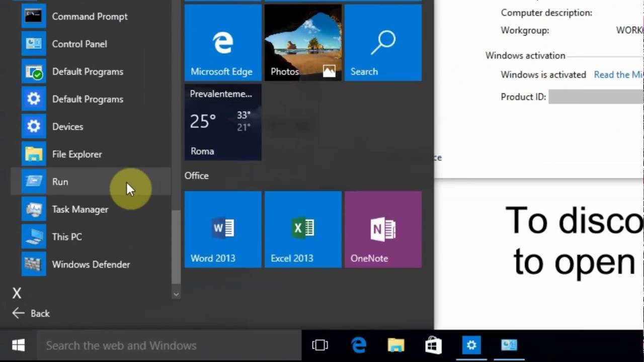Click the Computer description label
The width and height of the screenshot is (644, 362).
[x=546, y=13]
